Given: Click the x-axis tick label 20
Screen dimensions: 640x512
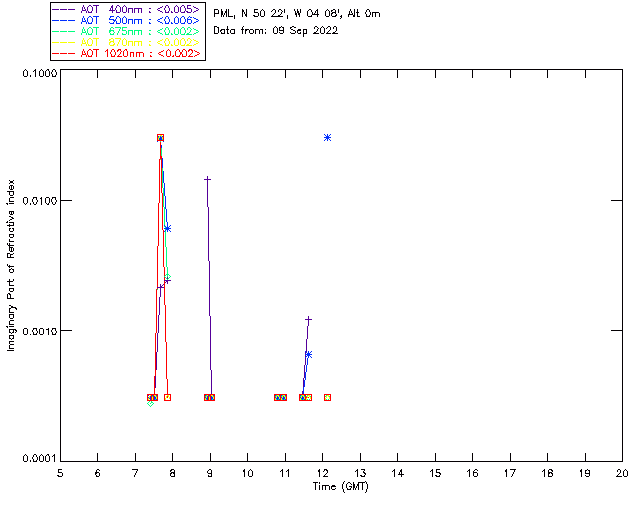Looking at the screenshot, I should coord(622,473).
